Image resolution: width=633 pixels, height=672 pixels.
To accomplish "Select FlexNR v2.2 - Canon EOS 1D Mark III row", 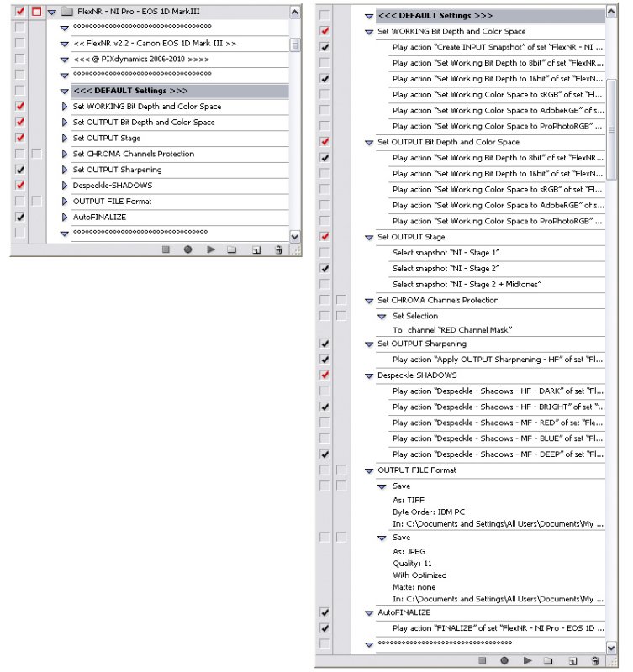I will pyautogui.click(x=180, y=44).
